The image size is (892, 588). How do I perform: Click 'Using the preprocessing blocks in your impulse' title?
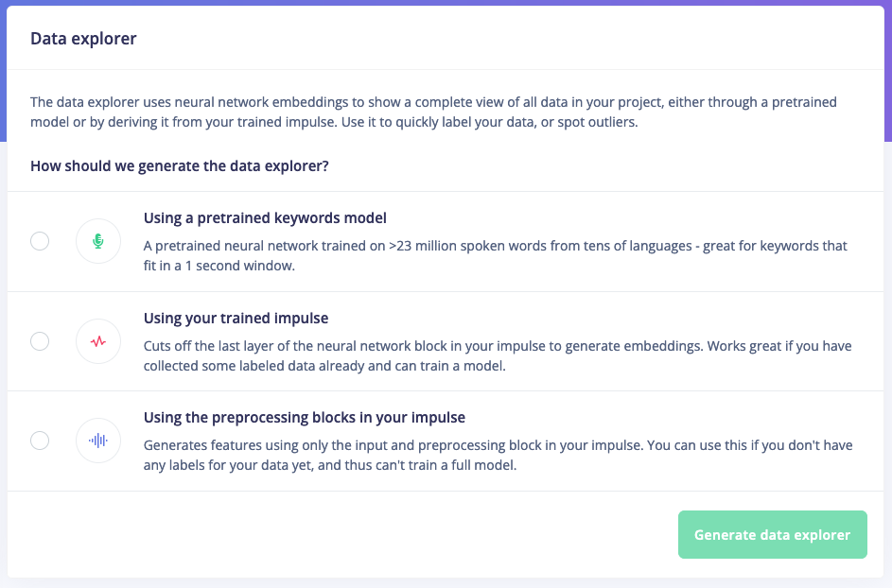305,418
